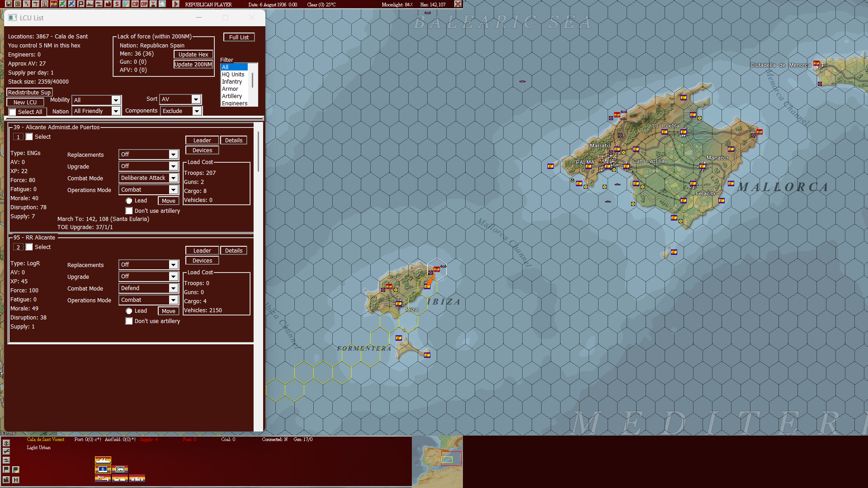868x488 pixels.
Task: Open the combat report with the CR icon
Action: (x=134, y=5)
